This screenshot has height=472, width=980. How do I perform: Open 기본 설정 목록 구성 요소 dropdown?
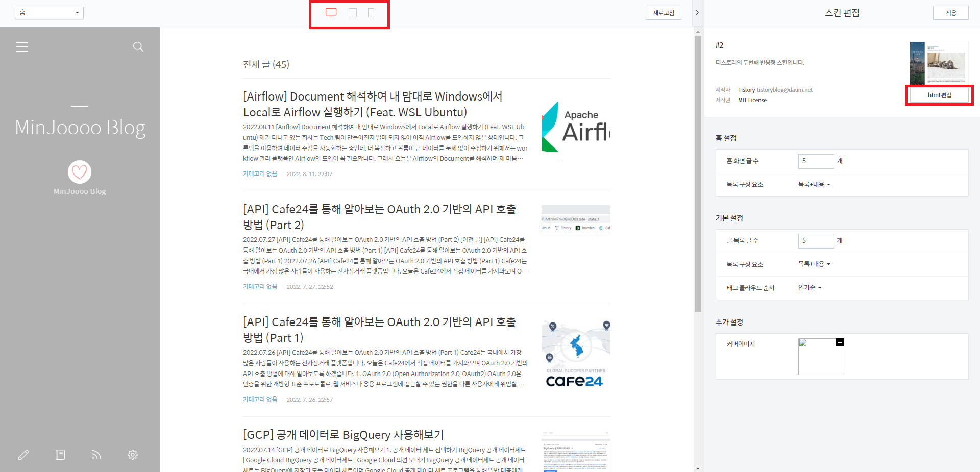[x=814, y=264]
